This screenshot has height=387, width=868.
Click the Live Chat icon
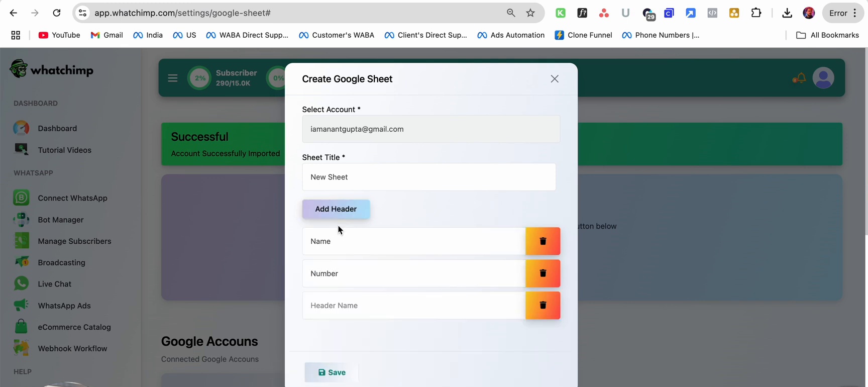tap(21, 284)
